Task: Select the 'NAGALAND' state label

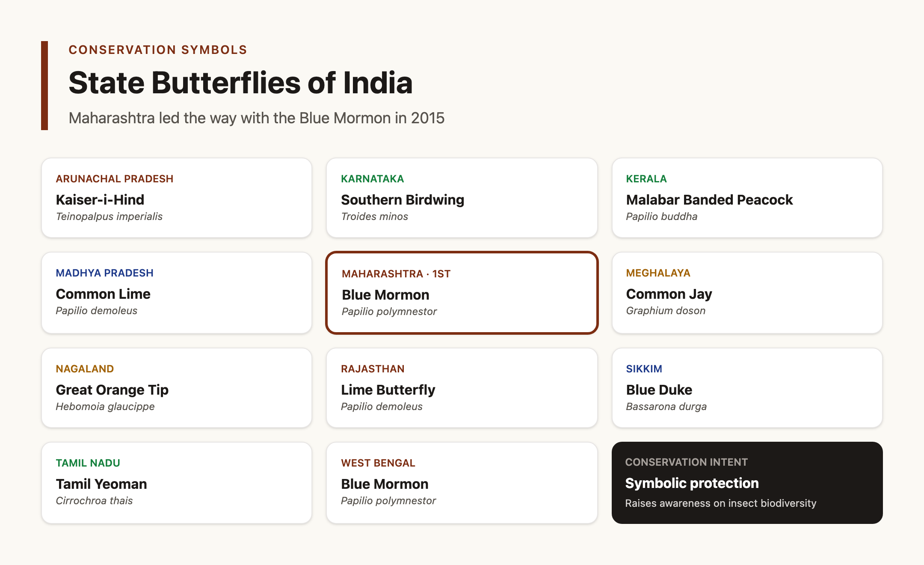Action: 85,369
